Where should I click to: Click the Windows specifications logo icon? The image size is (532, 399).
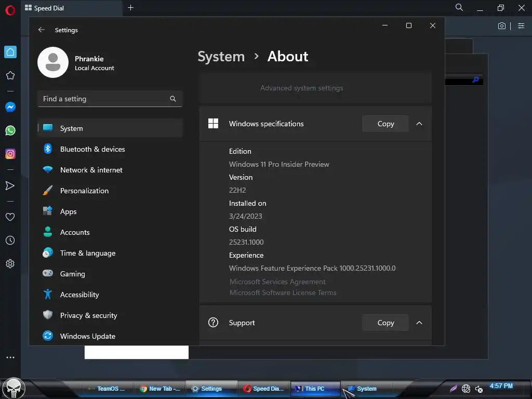(x=213, y=124)
